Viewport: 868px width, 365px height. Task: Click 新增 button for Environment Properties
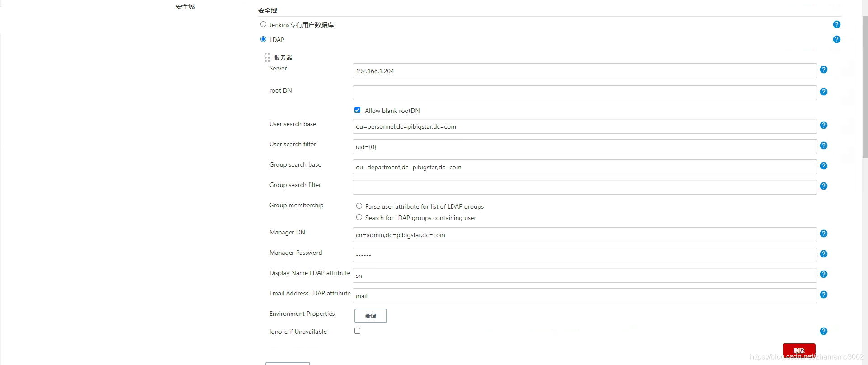point(370,316)
